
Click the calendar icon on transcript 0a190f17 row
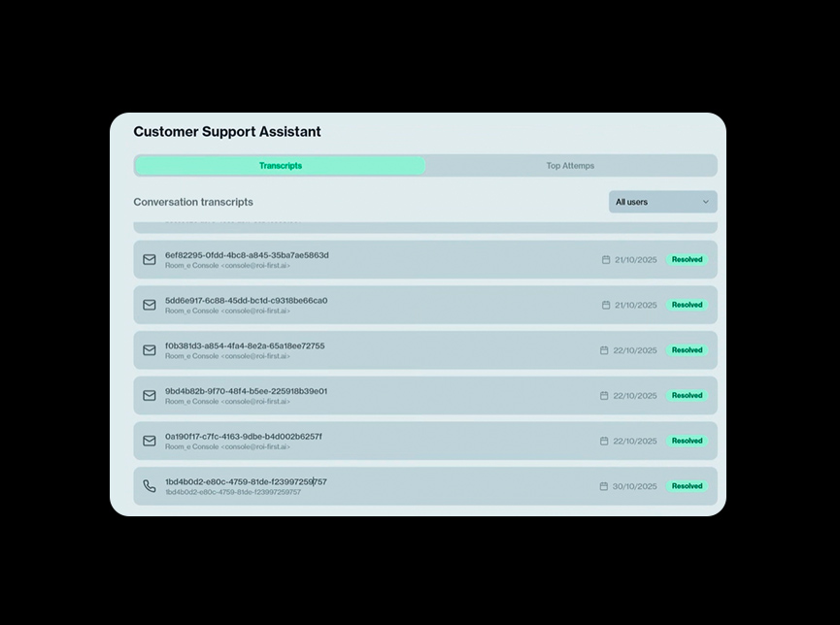pyautogui.click(x=604, y=441)
